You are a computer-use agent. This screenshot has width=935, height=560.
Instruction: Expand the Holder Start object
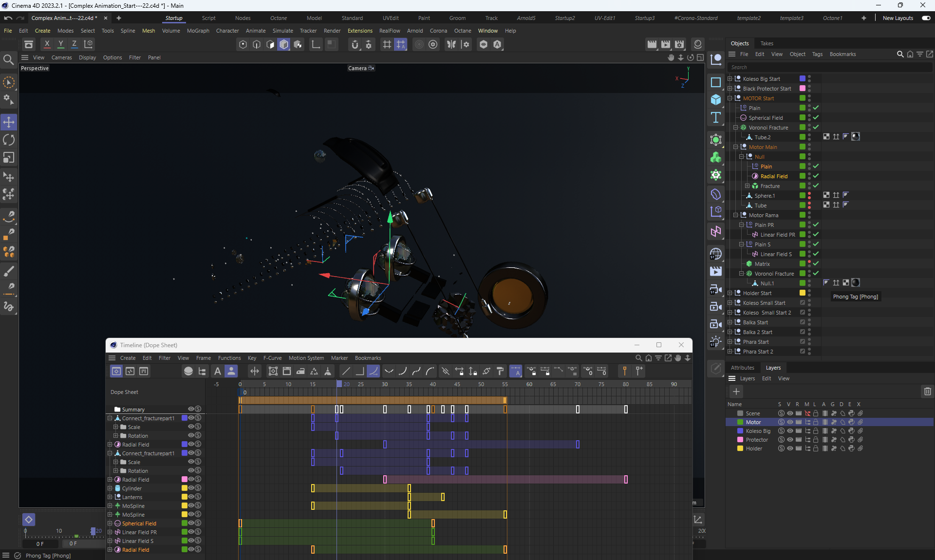pyautogui.click(x=730, y=293)
